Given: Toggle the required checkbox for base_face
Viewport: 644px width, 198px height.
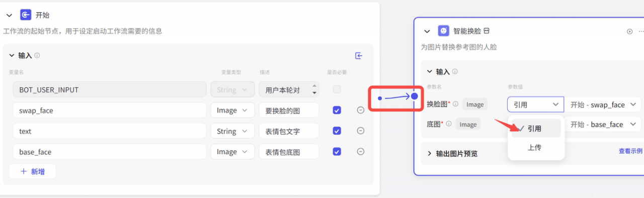Looking at the screenshot, I should click(x=337, y=151).
